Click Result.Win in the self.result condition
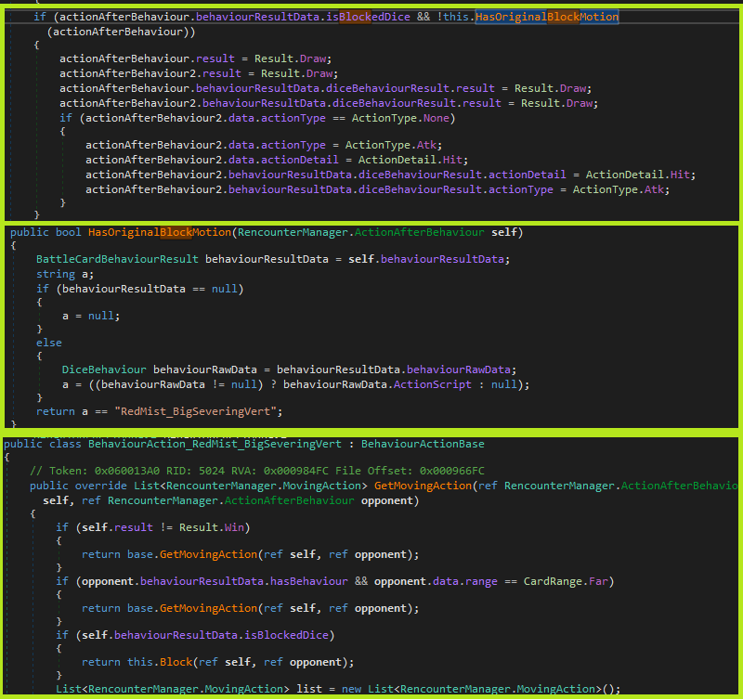The width and height of the screenshot is (743, 700). [x=212, y=527]
